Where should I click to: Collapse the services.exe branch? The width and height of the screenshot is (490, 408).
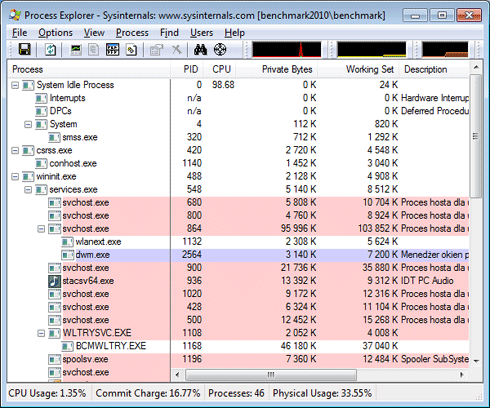(x=28, y=190)
